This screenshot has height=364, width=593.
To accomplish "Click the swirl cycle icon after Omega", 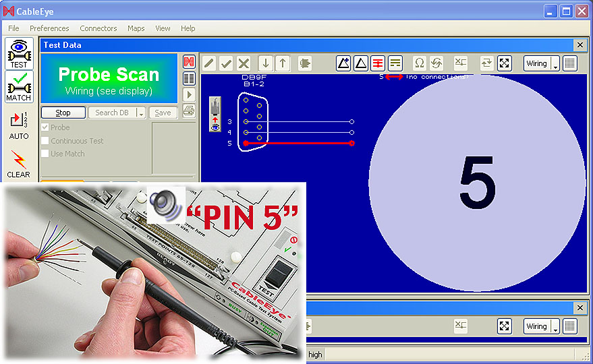I will click(436, 63).
